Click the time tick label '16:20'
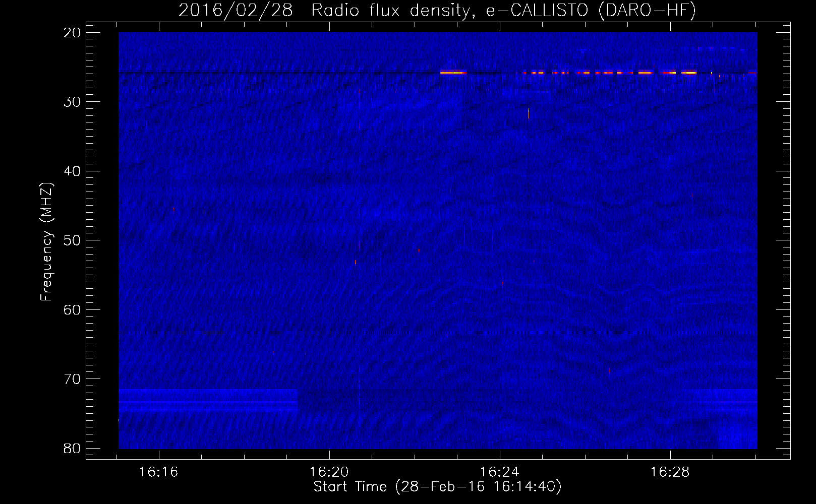This screenshot has width=816, height=504. pyautogui.click(x=329, y=472)
